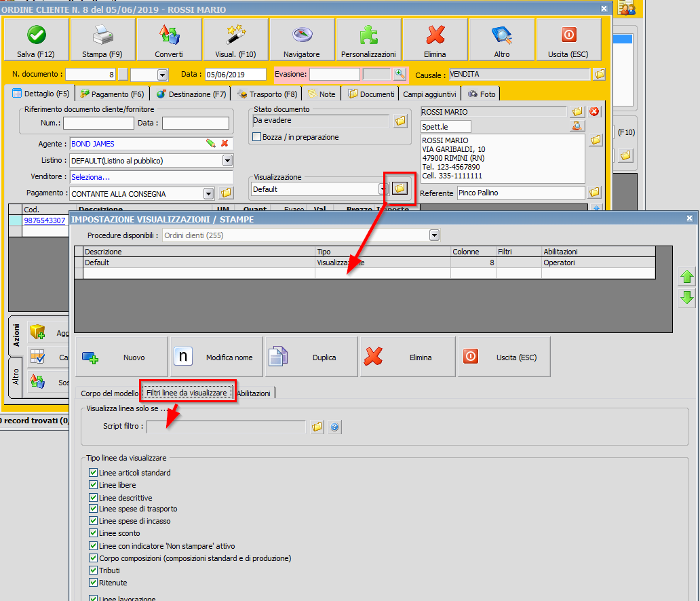This screenshot has height=601, width=700.
Task: Uncheck Linee articoli standard
Action: pos(94,472)
